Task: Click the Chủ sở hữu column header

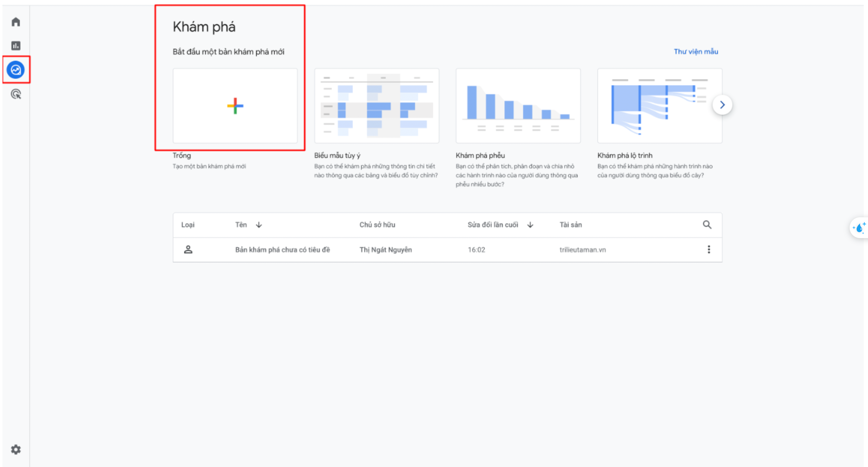Action: pyautogui.click(x=377, y=225)
